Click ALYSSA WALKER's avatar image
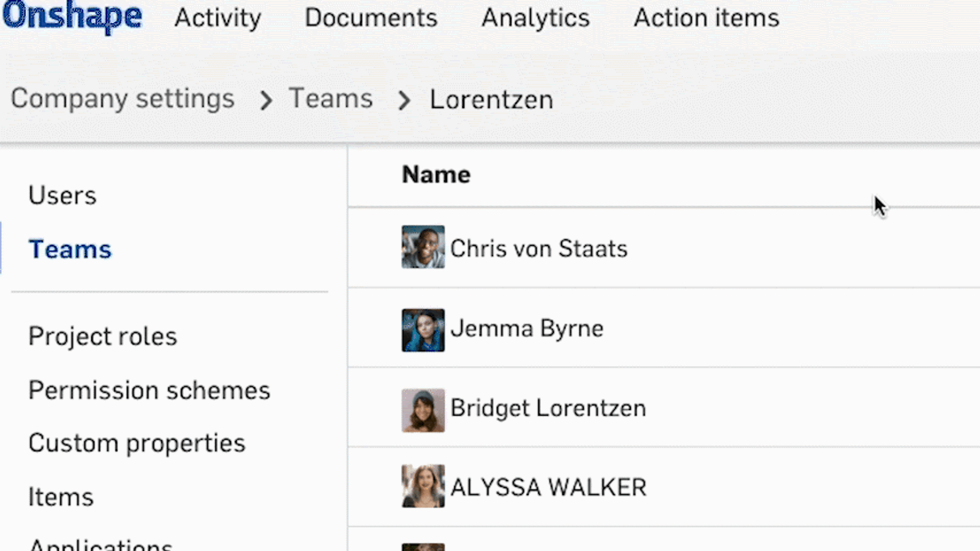980x551 pixels. [423, 486]
